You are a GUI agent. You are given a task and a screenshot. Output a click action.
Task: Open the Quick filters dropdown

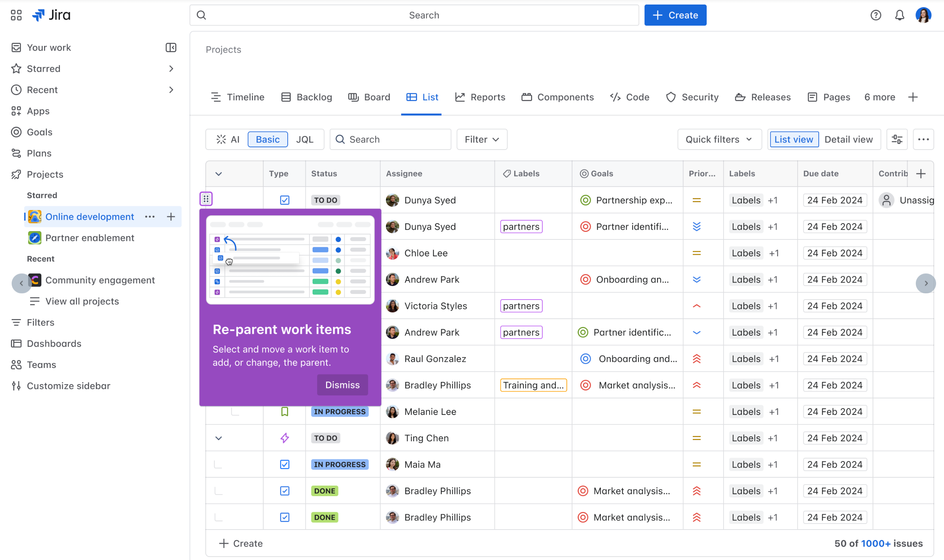pyautogui.click(x=719, y=139)
